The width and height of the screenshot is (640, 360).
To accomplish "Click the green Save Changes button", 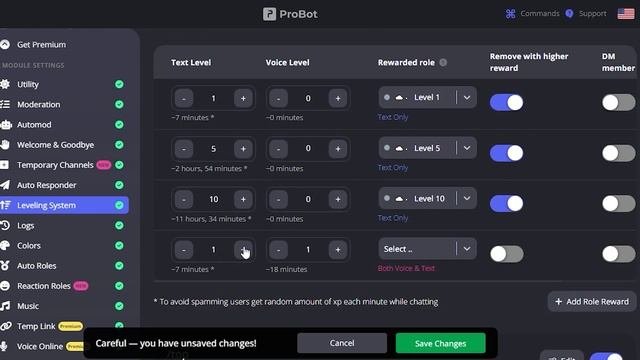I will tap(440, 343).
